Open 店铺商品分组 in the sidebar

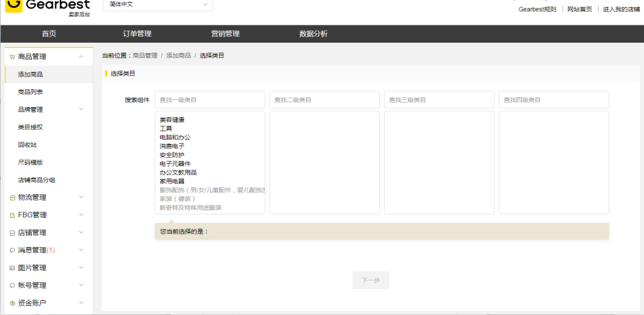click(x=37, y=180)
